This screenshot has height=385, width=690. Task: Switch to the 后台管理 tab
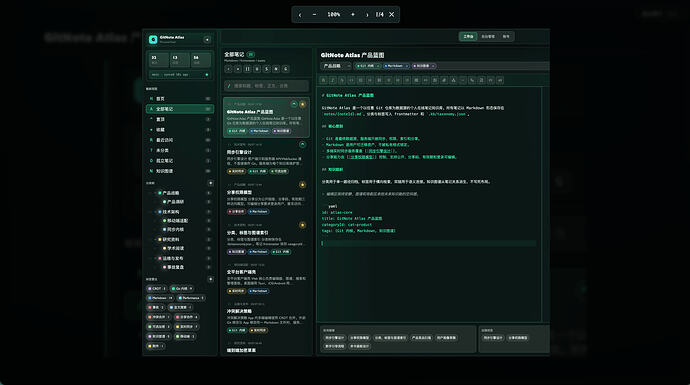point(488,37)
